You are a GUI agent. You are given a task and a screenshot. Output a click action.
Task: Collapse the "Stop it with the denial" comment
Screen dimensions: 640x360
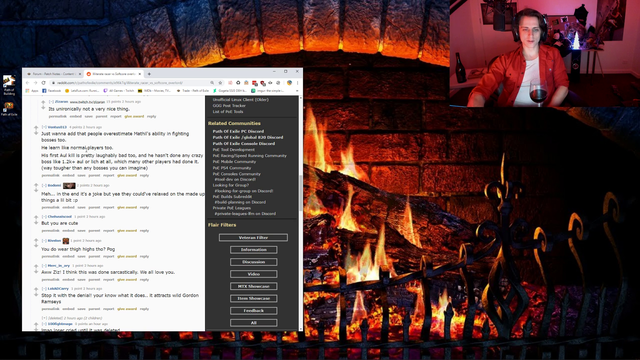coord(44,289)
